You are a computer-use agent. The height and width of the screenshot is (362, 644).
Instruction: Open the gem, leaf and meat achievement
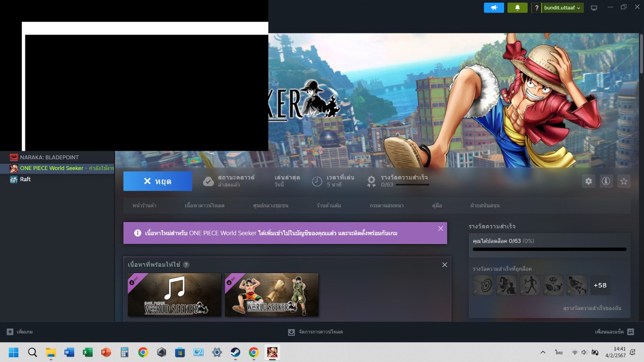click(x=553, y=285)
